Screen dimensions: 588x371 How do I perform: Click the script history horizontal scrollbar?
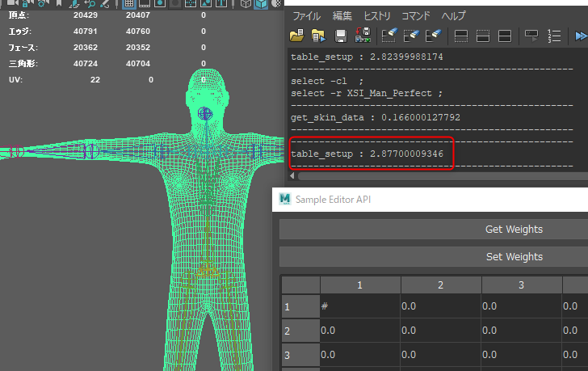pos(443,176)
